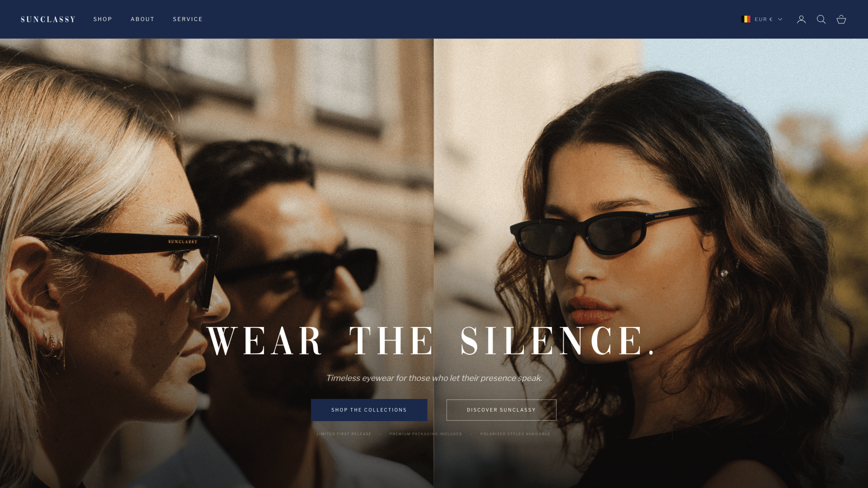Open the ABOUT menu item
The width and height of the screenshot is (868, 488).
[x=143, y=19]
